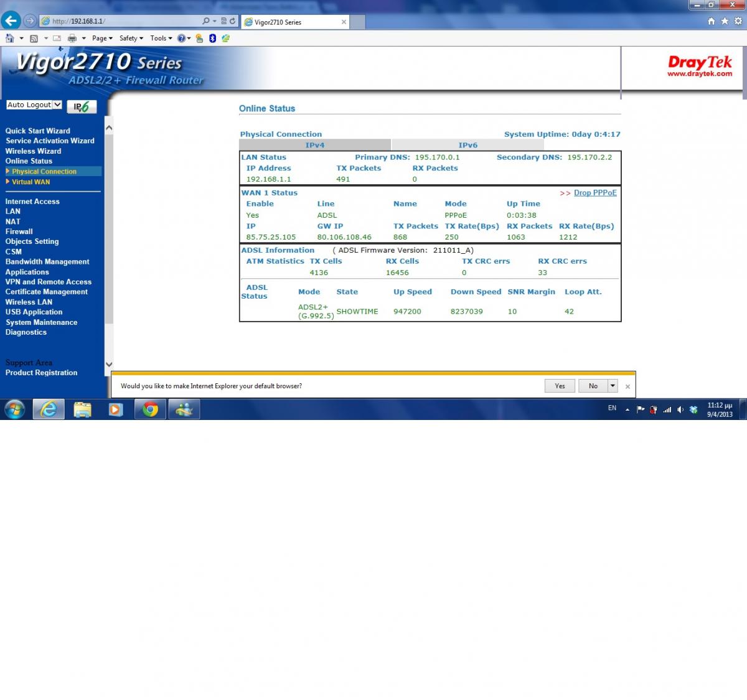The image size is (747, 700).
Task: Switch to the IPv6 tab
Action: click(468, 145)
